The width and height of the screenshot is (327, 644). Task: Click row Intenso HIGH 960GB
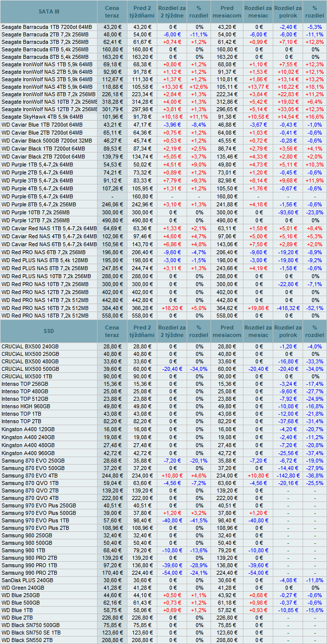coord(163,406)
